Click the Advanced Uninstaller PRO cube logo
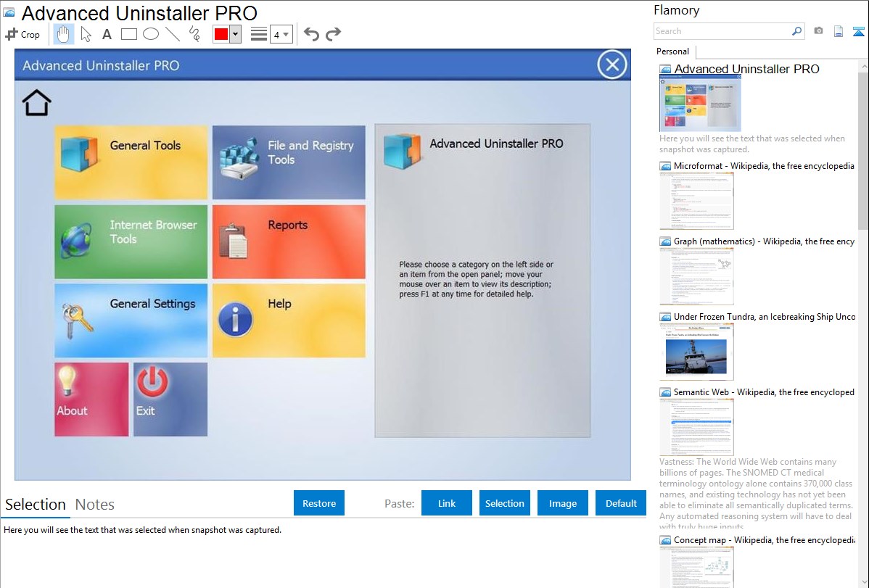 pos(401,151)
